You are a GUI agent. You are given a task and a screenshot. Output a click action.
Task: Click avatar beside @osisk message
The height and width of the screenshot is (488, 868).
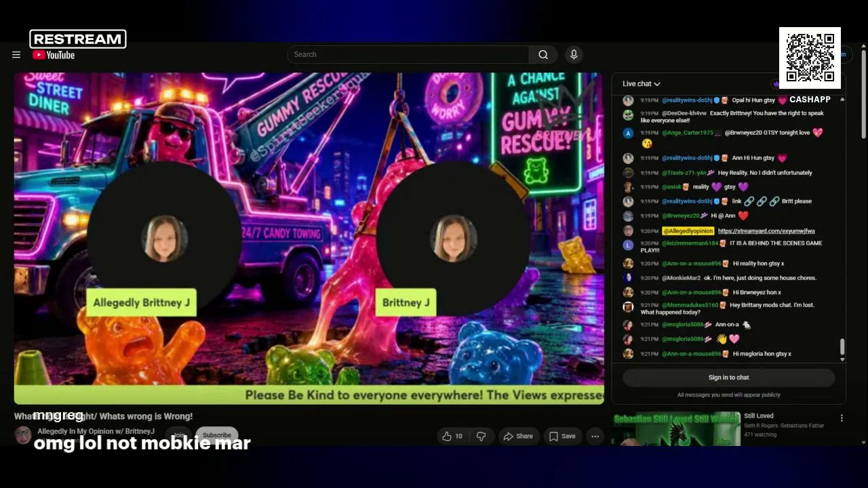coord(628,187)
